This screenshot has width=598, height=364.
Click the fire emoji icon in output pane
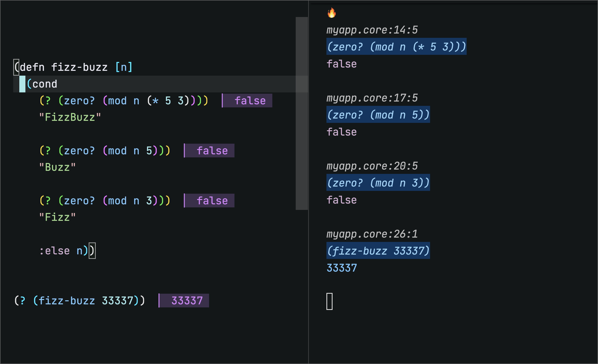332,13
